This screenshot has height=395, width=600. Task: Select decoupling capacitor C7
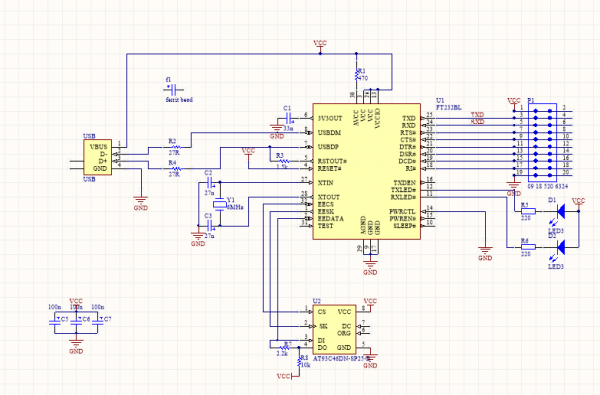[98, 322]
